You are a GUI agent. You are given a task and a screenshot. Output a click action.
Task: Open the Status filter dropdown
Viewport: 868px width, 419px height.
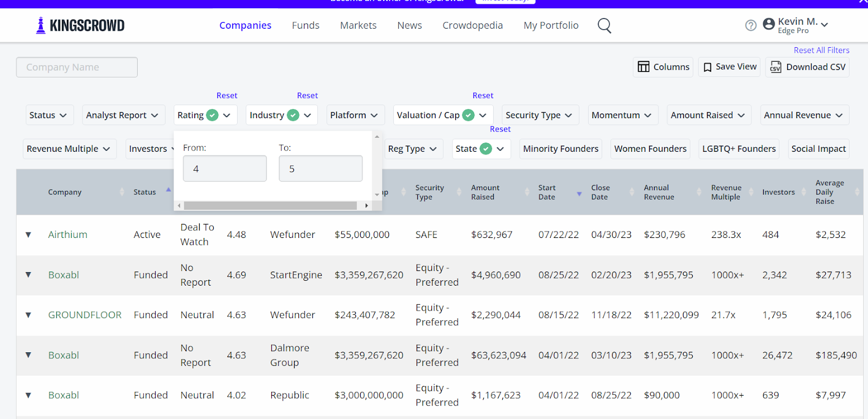click(49, 115)
